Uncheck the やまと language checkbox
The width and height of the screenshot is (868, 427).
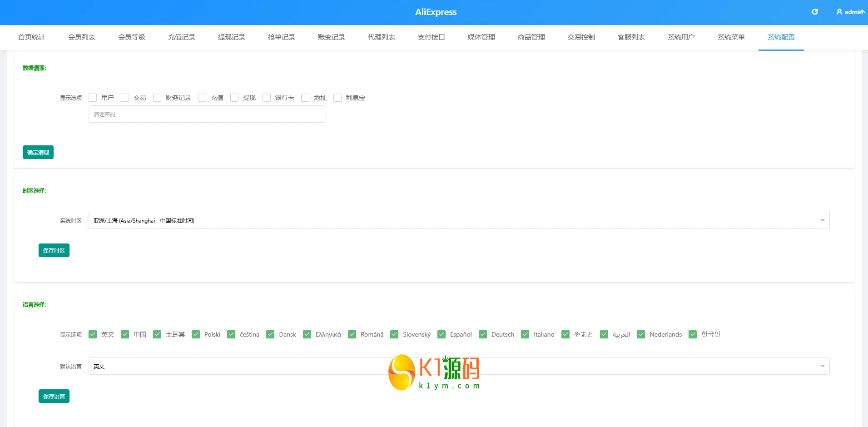click(565, 334)
